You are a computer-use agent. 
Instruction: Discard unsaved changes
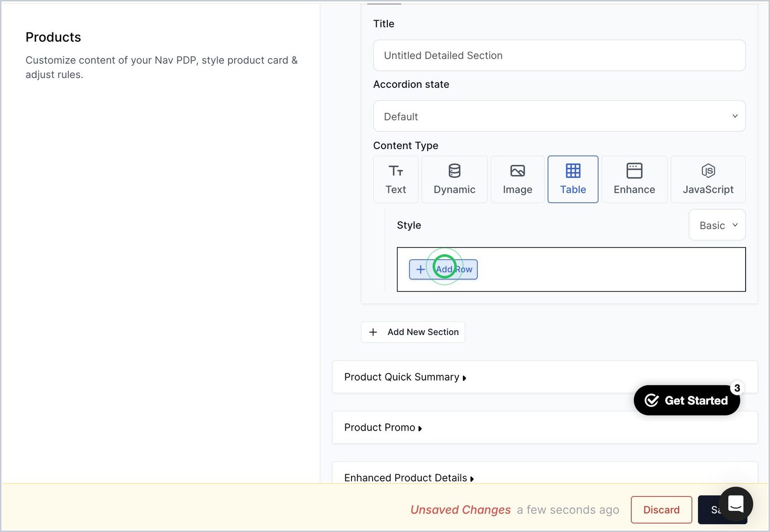pos(661,510)
